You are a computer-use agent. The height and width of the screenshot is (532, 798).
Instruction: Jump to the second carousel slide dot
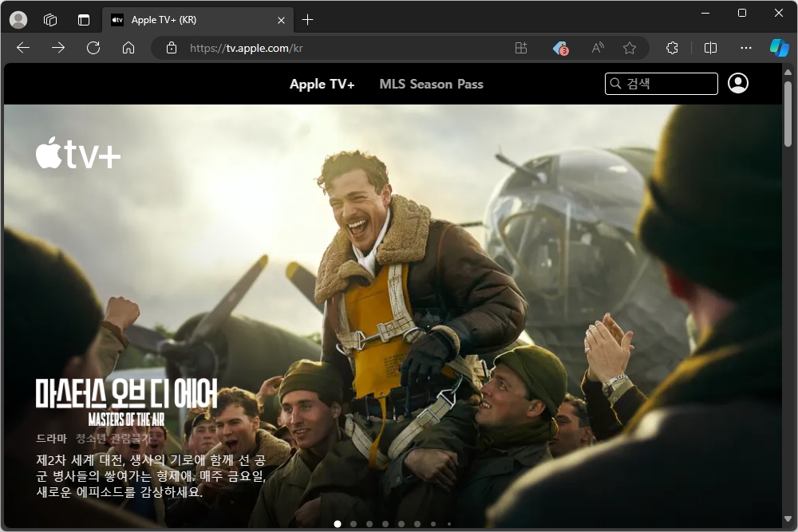[354, 524]
